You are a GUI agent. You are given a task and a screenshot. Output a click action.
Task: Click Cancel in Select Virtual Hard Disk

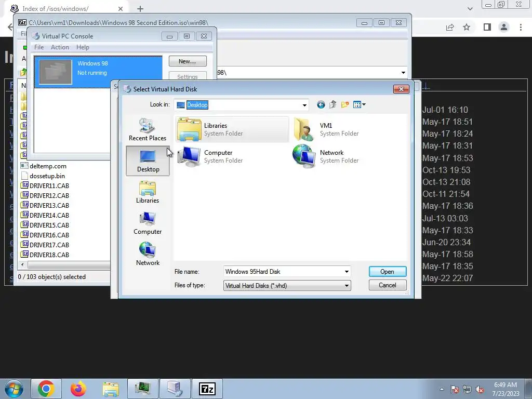[x=387, y=285]
